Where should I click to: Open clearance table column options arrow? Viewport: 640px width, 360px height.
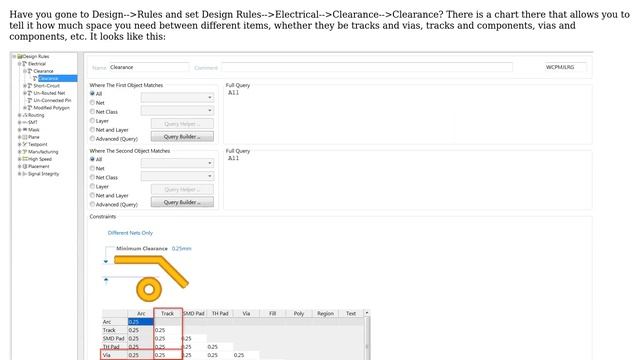coord(367,313)
